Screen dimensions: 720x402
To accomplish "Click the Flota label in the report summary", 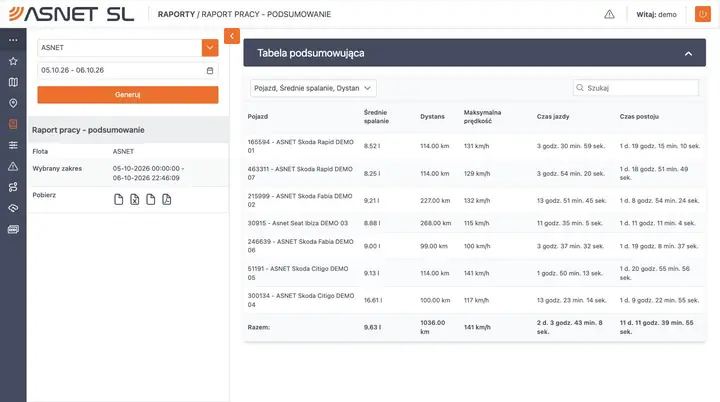I will click(x=40, y=151).
